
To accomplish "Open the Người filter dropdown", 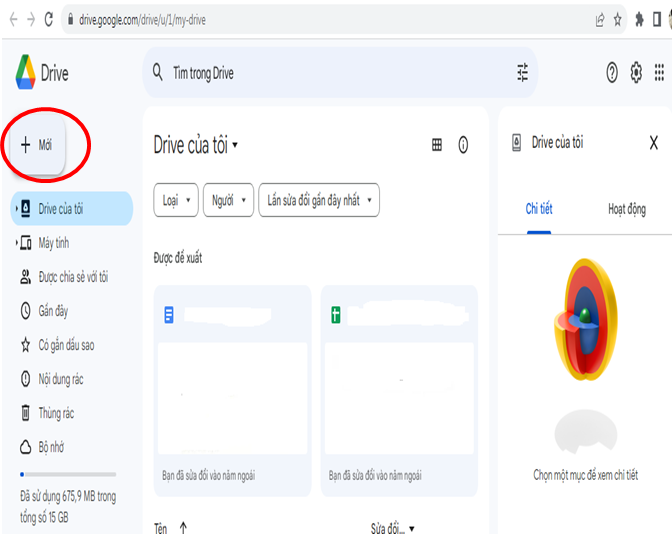I will pyautogui.click(x=228, y=200).
